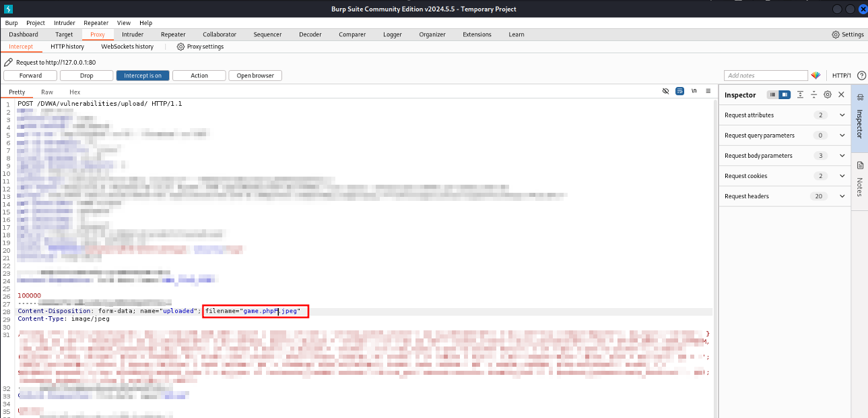Switch to the Dashboard tab
868x418 pixels.
(24, 34)
